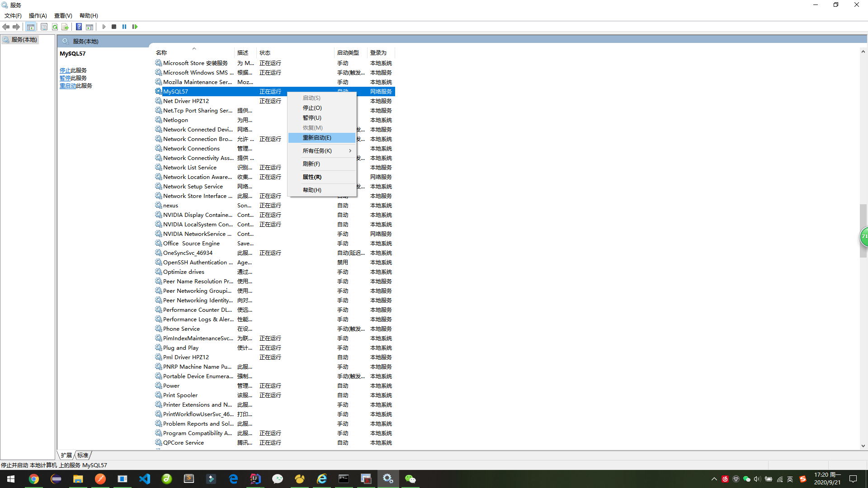868x488 pixels.
Task: Click the 名称 column sort arrow
Action: point(194,48)
